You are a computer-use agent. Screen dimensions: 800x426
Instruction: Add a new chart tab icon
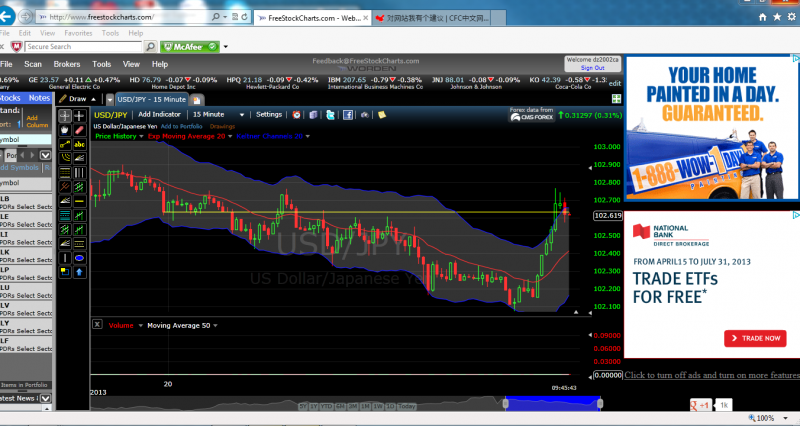(x=197, y=100)
